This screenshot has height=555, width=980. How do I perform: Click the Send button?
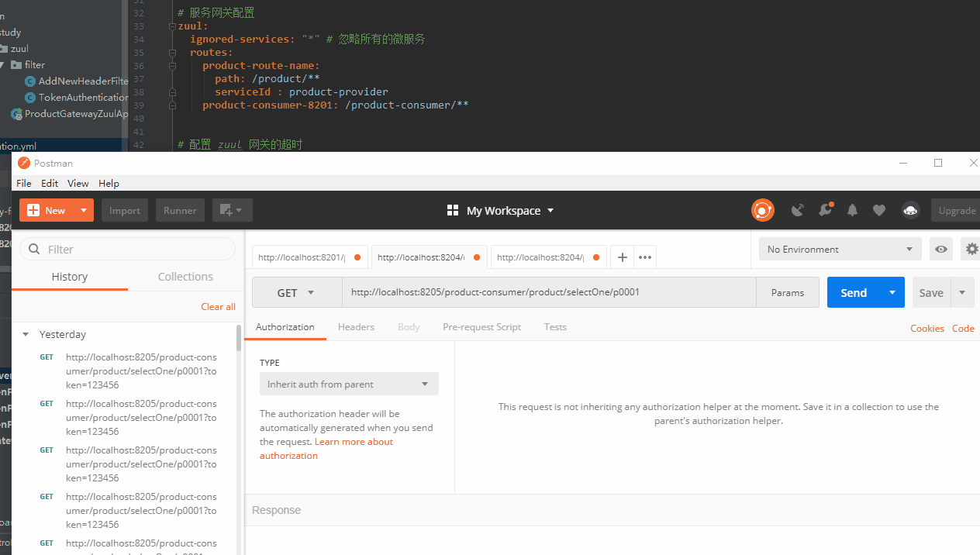(x=854, y=292)
